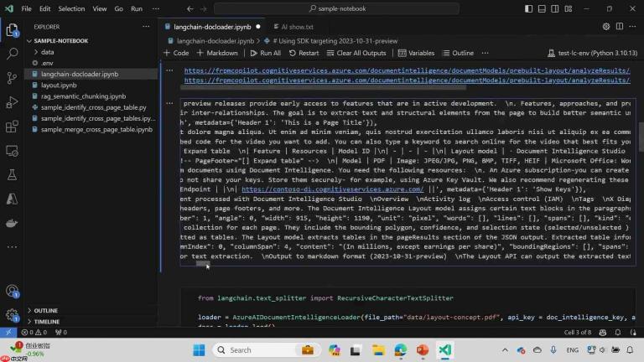Open notebook settings gear icon

(606, 27)
